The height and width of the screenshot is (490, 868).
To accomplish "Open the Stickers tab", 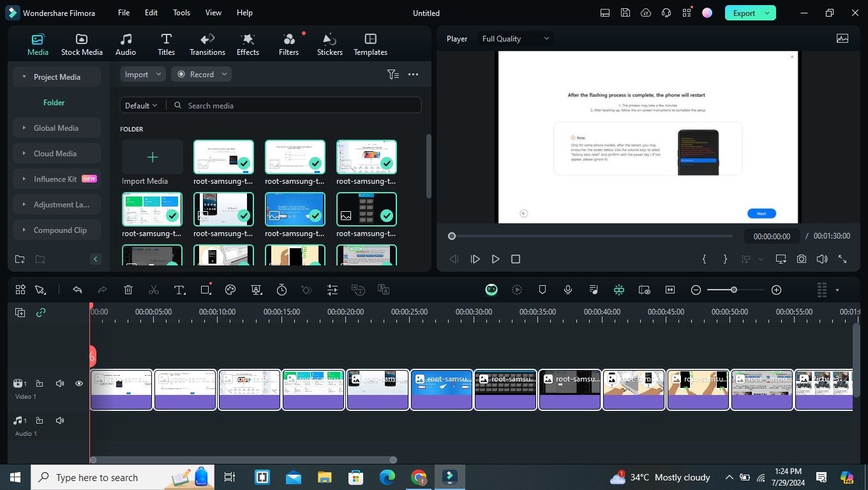I will [330, 45].
